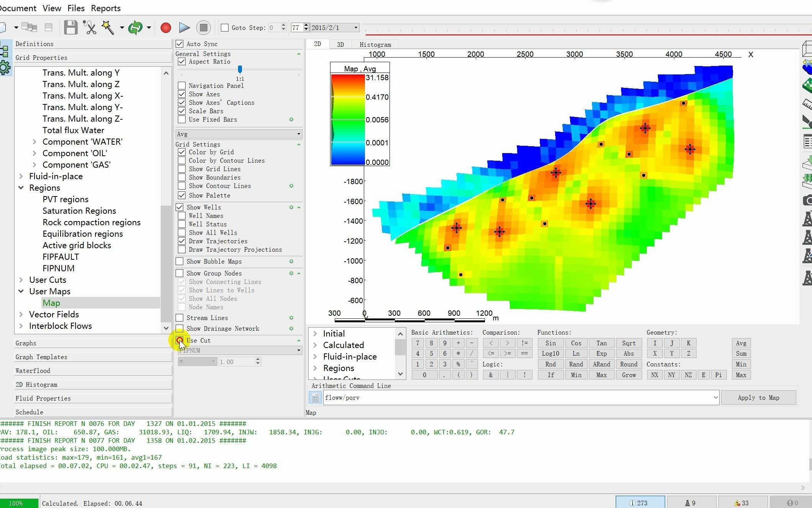Click gear icon beside Show Bubble Maps
The image size is (812, 508).
point(291,262)
